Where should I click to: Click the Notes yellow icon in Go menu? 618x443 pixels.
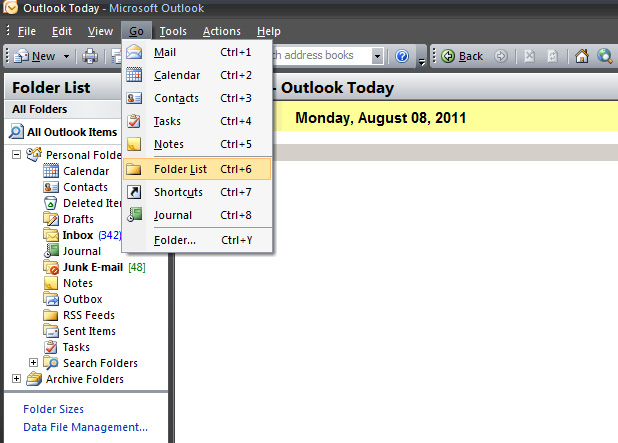tap(134, 144)
